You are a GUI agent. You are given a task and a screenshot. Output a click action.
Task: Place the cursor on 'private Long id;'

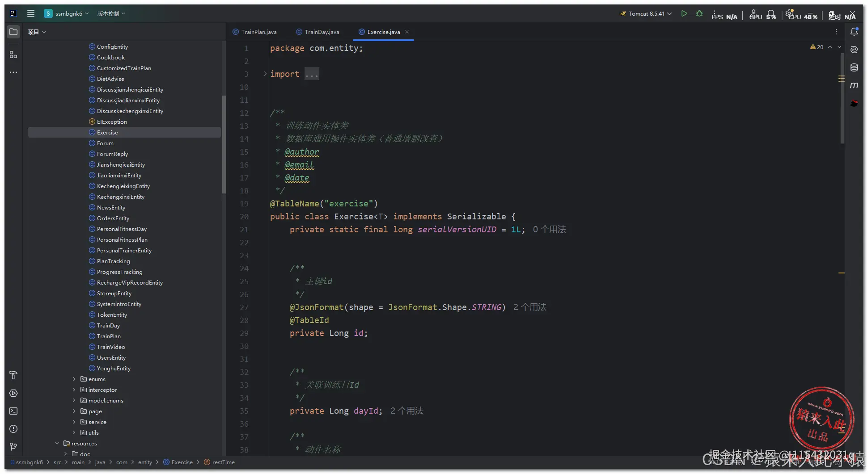click(x=329, y=333)
